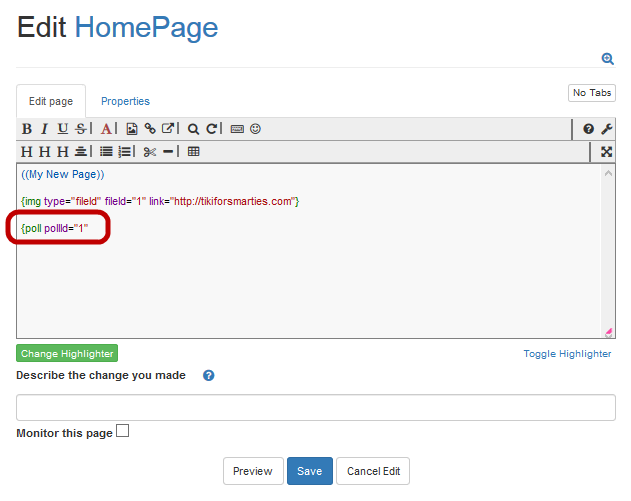Switch to the Properties tab

pyautogui.click(x=125, y=101)
